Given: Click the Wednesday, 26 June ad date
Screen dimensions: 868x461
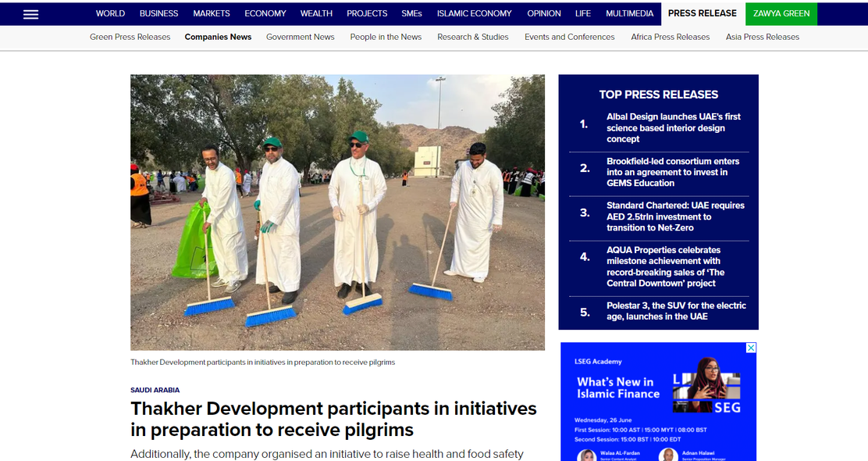Looking at the screenshot, I should (603, 420).
